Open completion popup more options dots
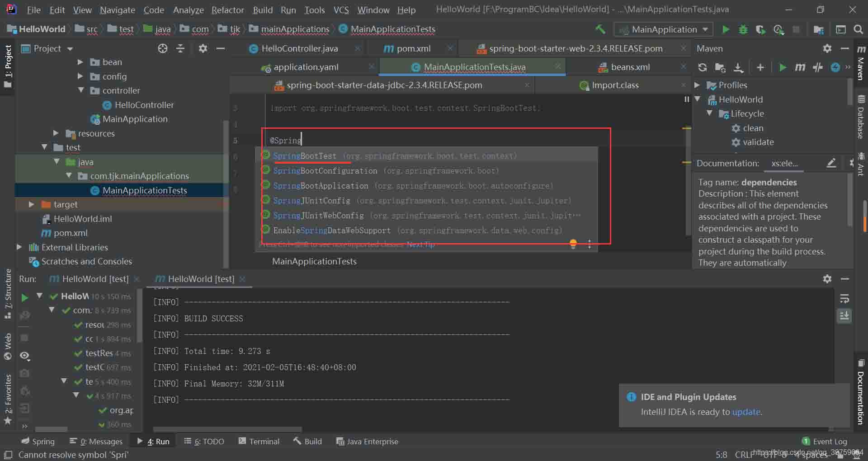The image size is (868, 461). 590,245
